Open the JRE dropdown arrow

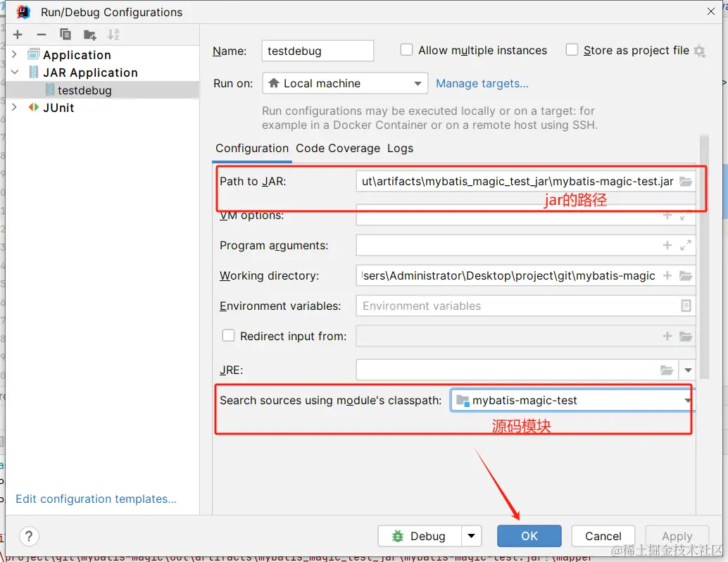(x=688, y=370)
